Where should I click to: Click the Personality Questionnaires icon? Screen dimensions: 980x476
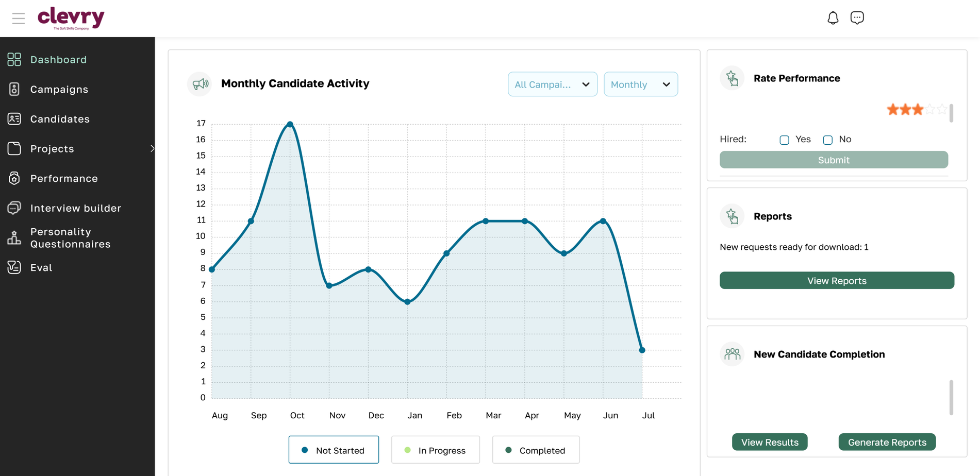(x=14, y=237)
